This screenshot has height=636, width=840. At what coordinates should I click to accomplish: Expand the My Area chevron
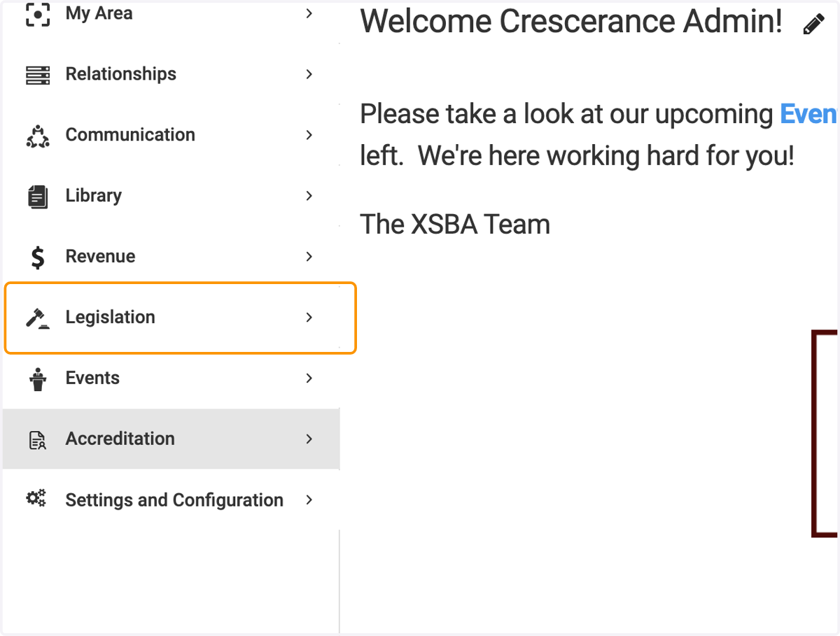coord(309,13)
